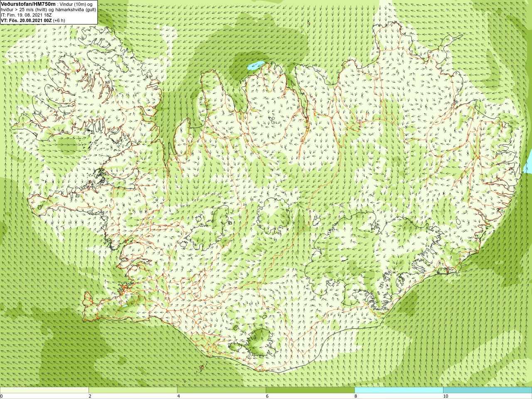
Task: Click the legend label "6"
Action: [267, 396]
